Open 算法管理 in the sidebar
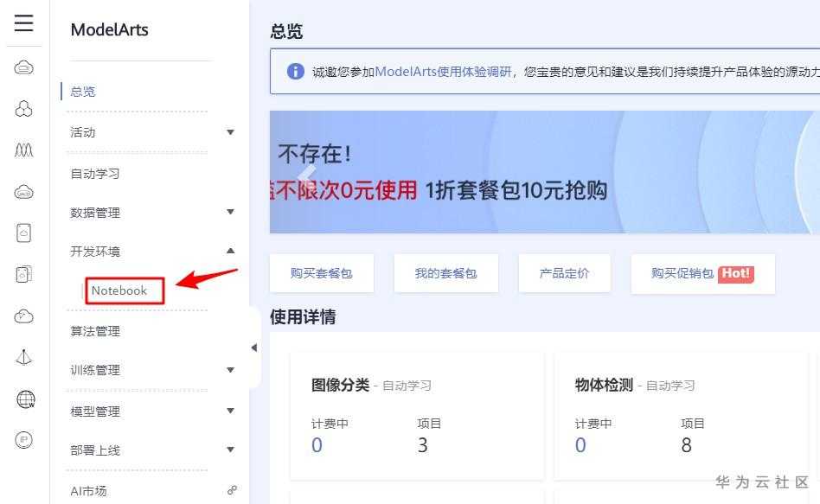The width and height of the screenshot is (820, 504). click(95, 331)
